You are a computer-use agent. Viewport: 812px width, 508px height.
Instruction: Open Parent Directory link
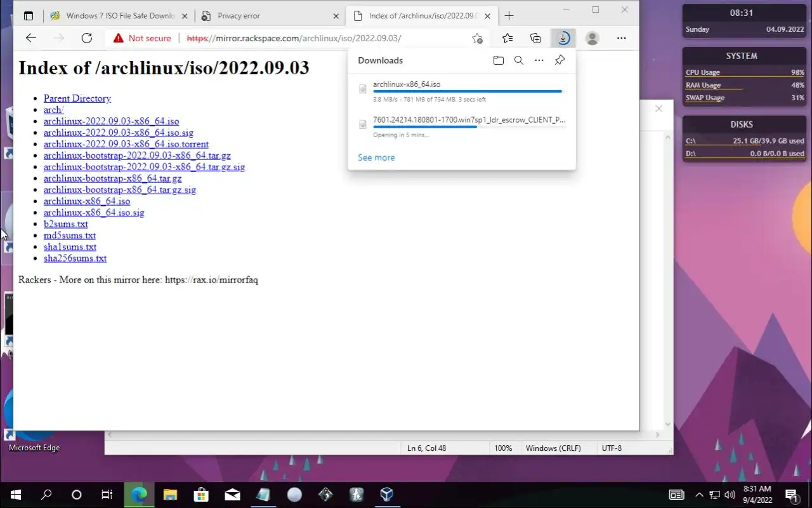77,98
